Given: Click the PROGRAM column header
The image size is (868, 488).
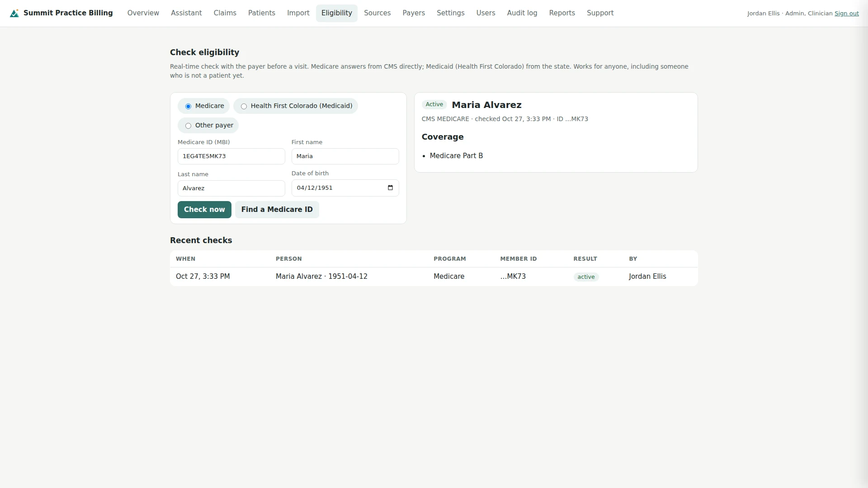Looking at the screenshot, I should pos(450,259).
